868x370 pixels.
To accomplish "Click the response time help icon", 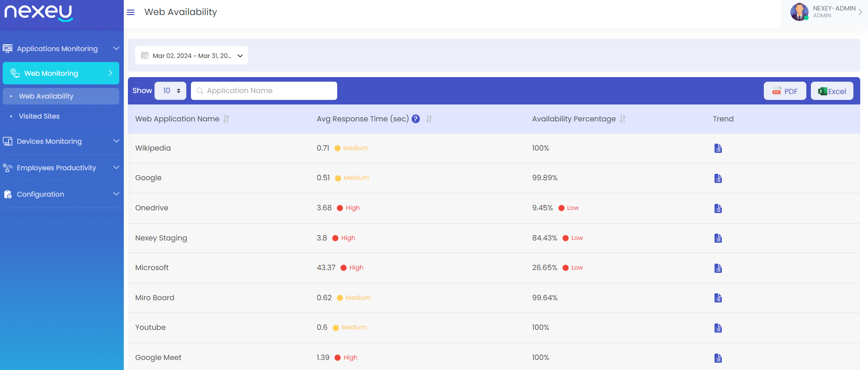I will pyautogui.click(x=416, y=119).
